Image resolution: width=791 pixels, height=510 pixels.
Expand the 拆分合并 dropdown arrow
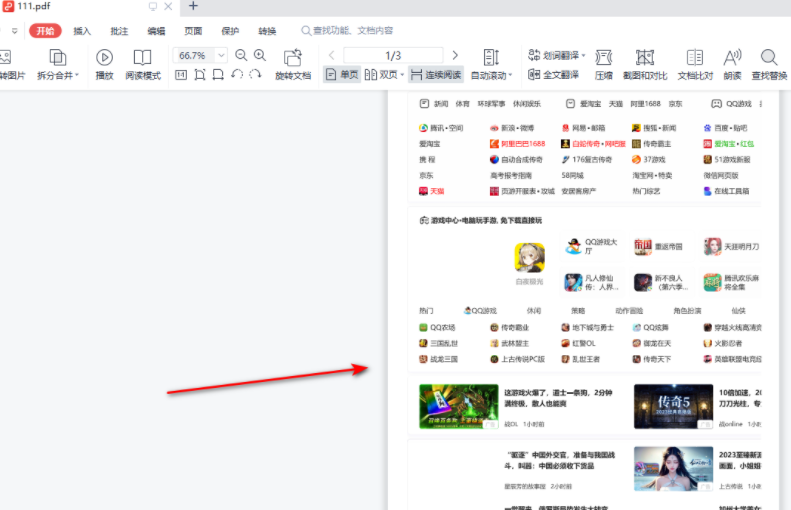click(77, 75)
